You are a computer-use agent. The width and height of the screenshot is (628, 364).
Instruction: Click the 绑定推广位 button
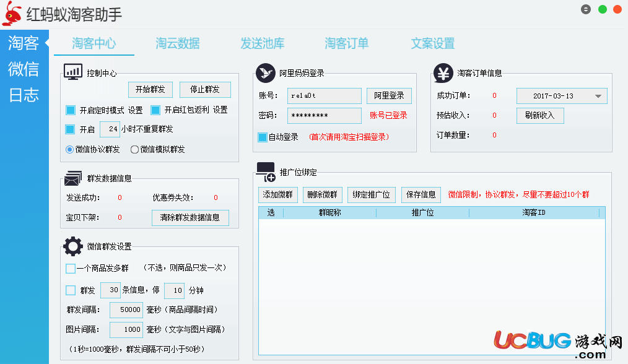(x=371, y=195)
